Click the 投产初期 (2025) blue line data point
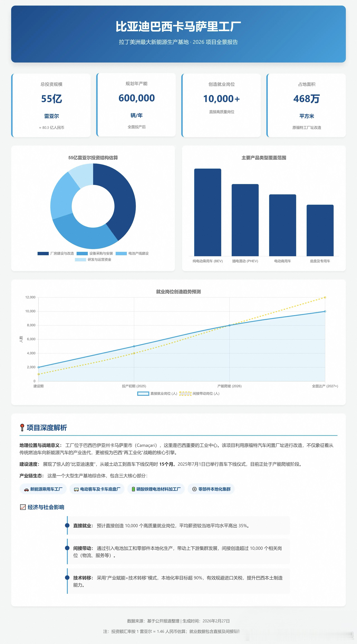Viewport: 357px width, 644px height. click(134, 346)
